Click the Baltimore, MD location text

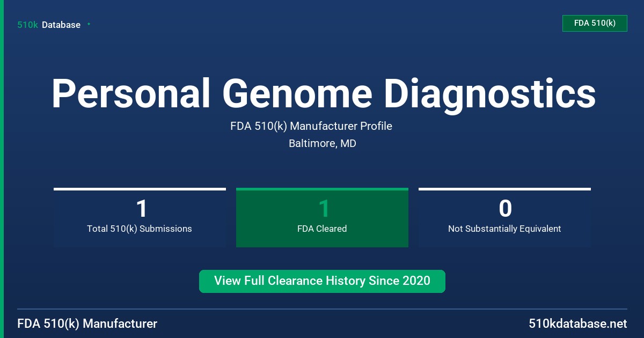323,144
